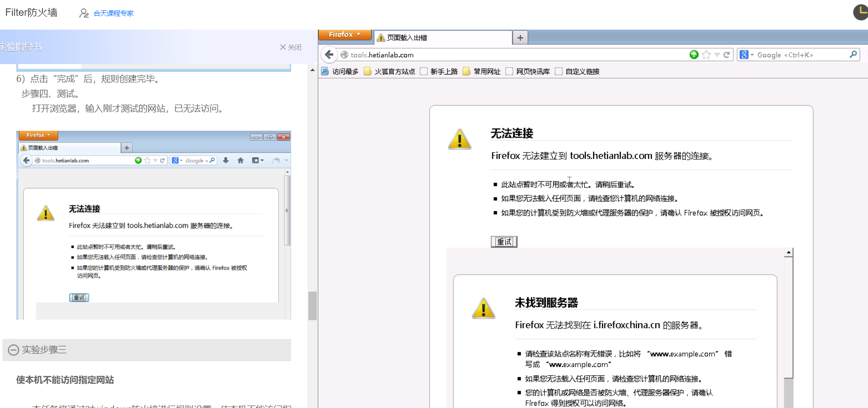Click the warning icon beside 未找到服务器
This screenshot has height=408, width=868.
484,308
